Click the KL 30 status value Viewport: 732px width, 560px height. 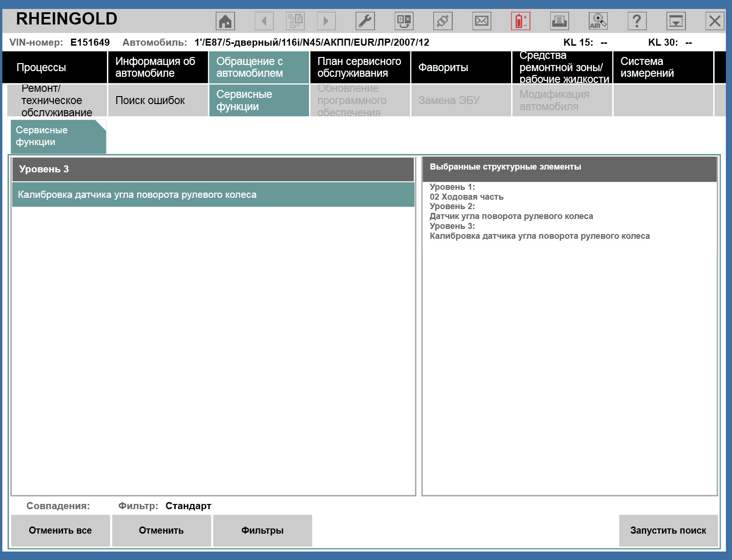(689, 42)
